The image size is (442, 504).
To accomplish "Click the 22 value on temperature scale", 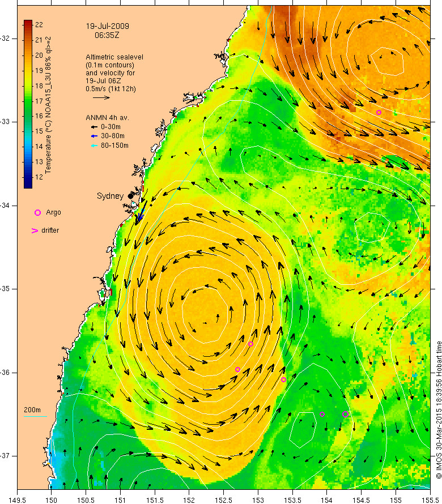I will point(39,25).
